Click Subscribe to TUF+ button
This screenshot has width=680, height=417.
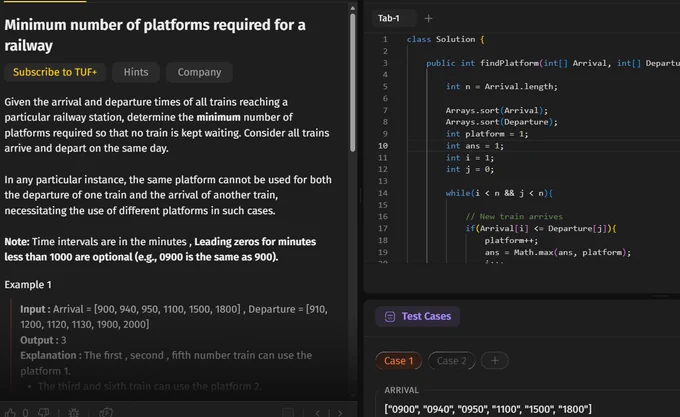pos(55,72)
